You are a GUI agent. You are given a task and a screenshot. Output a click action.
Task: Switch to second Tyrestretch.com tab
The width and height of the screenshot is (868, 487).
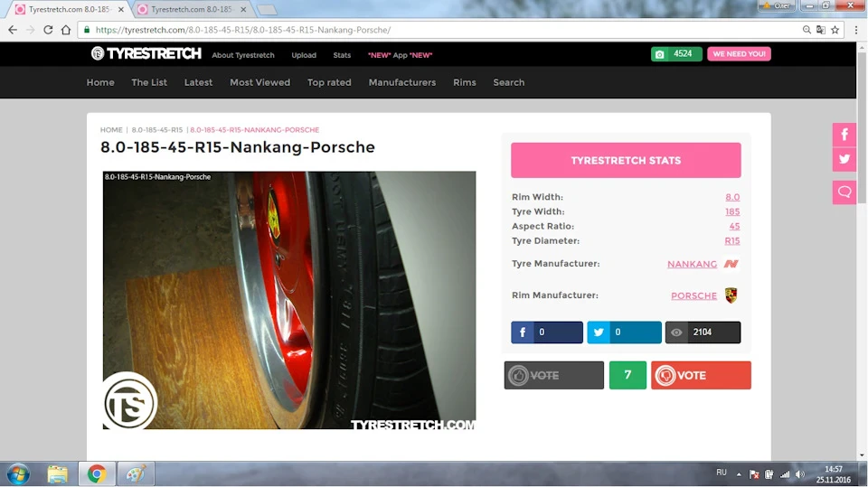tap(191, 9)
